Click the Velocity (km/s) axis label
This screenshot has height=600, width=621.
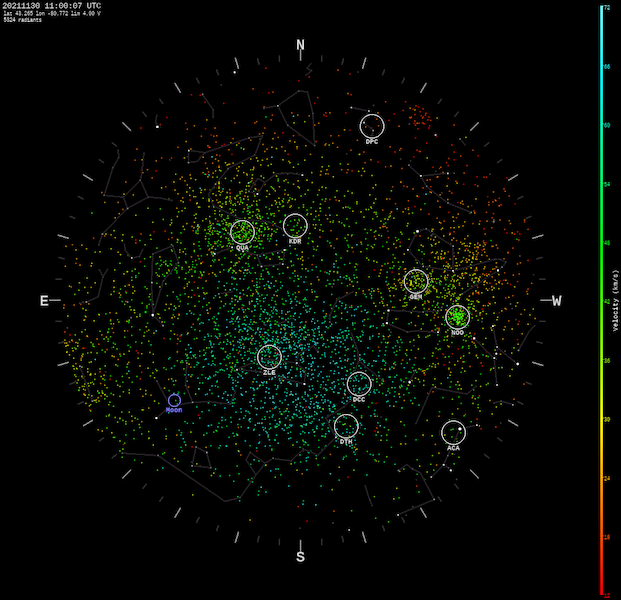pyautogui.click(x=617, y=301)
